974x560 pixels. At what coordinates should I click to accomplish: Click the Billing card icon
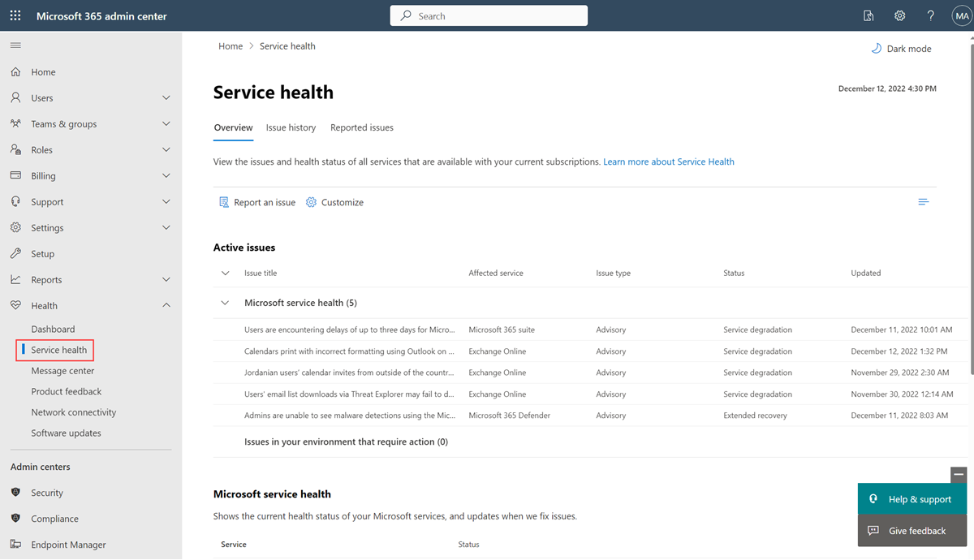click(x=15, y=176)
